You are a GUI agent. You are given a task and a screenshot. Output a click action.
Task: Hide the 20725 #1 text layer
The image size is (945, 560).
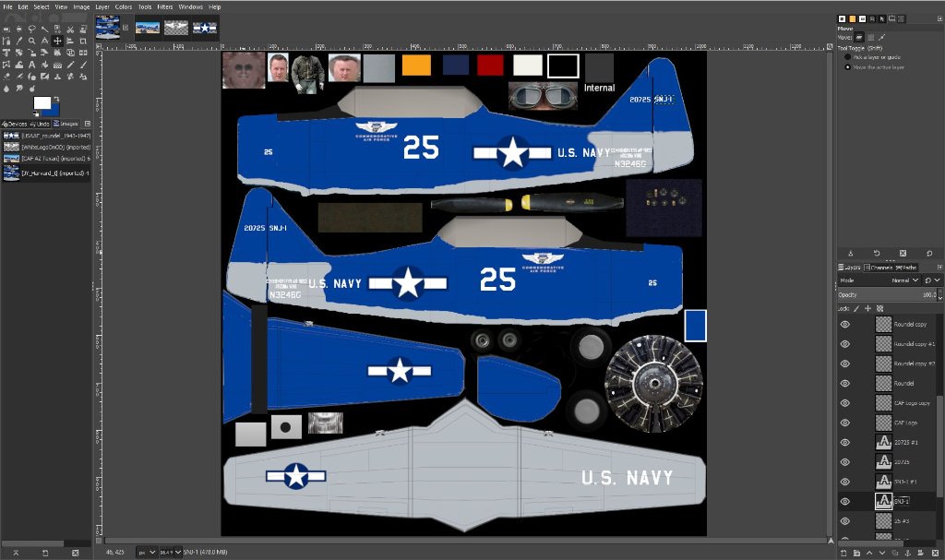tap(845, 443)
